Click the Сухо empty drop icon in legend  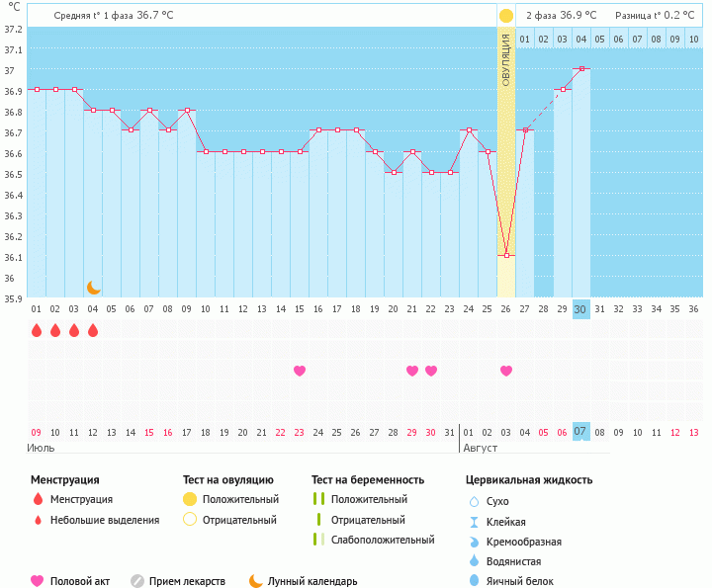(x=474, y=501)
